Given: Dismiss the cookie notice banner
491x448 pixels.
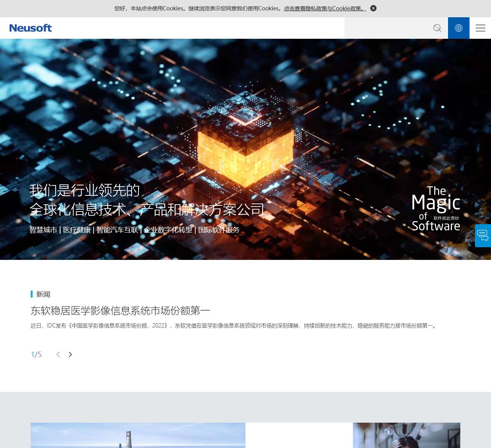Looking at the screenshot, I should 373,8.
